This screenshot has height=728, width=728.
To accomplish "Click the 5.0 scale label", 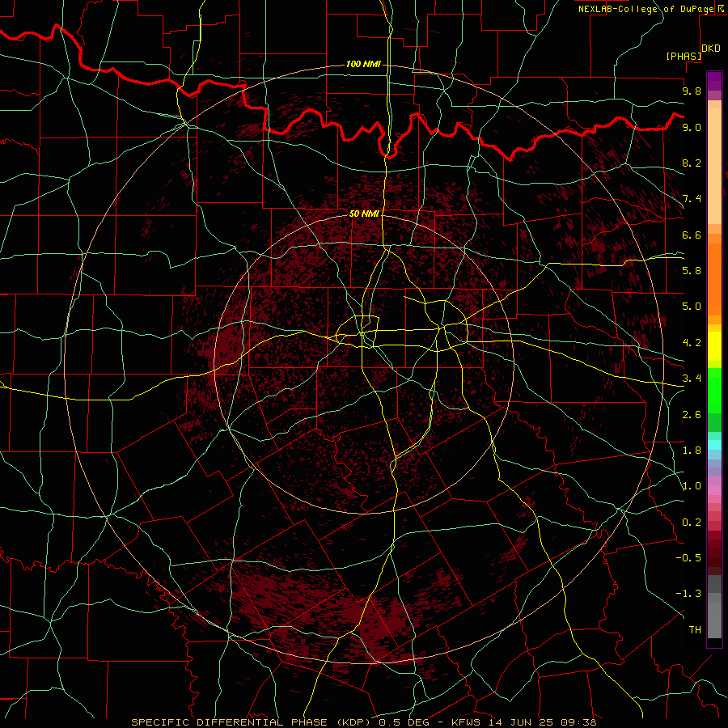I will [692, 307].
